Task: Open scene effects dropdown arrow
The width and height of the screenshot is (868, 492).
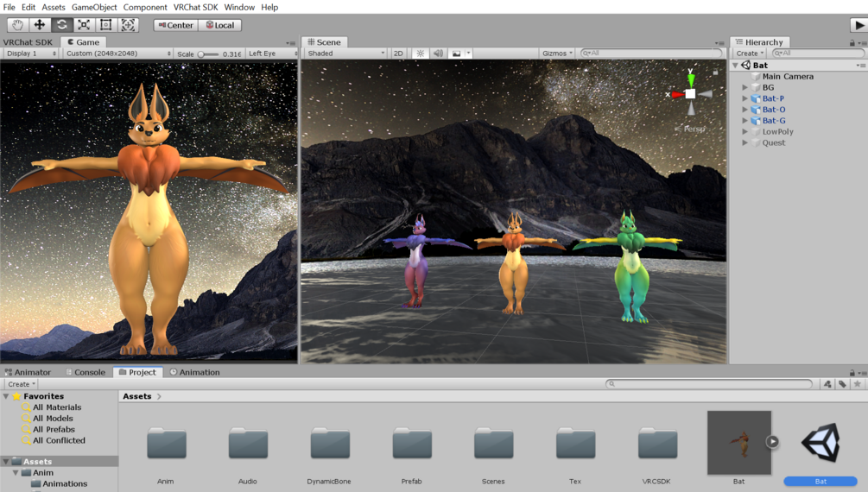Action: pyautogui.click(x=468, y=54)
